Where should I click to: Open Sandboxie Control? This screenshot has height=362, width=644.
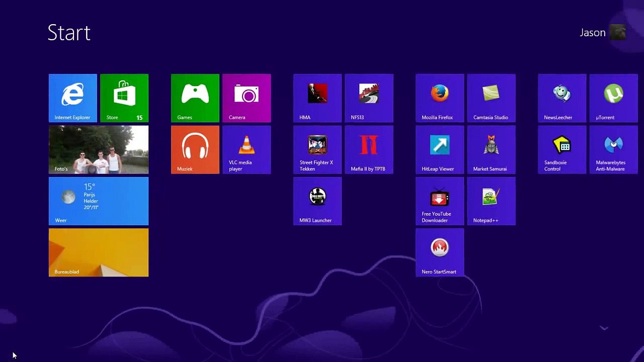click(562, 149)
